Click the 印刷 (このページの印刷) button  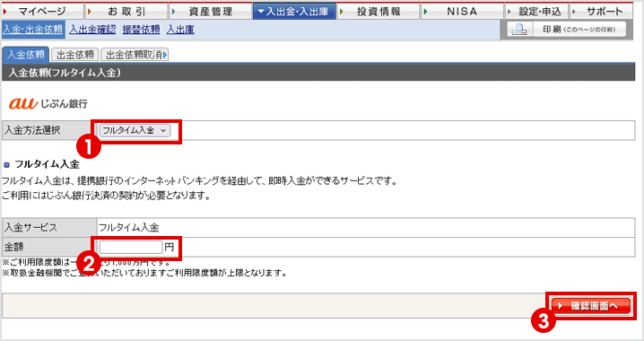tap(567, 30)
